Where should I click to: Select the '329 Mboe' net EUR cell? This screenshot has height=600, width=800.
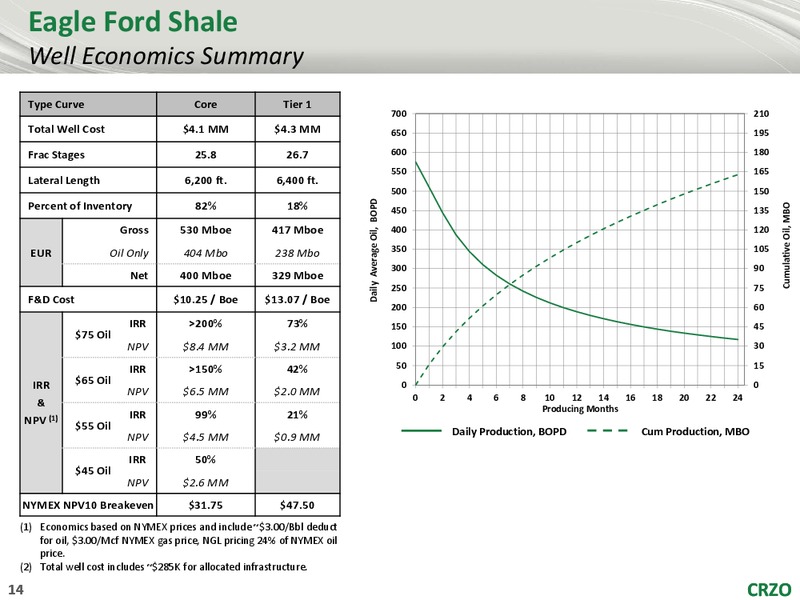point(297,276)
